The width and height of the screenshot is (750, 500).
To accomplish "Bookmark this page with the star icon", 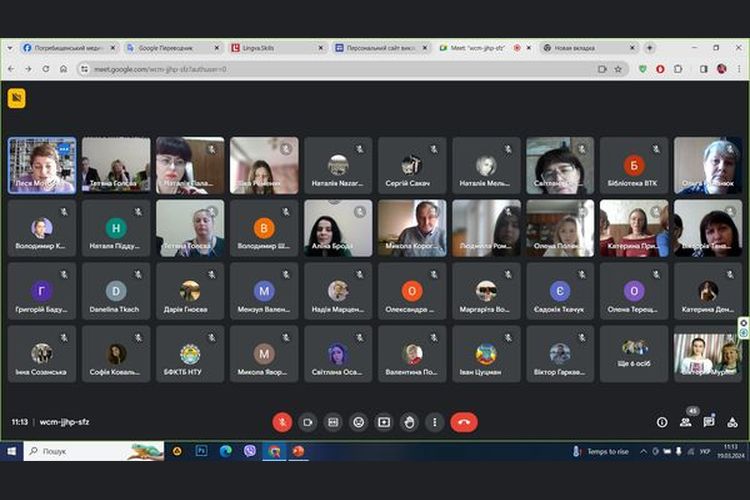I will (x=618, y=69).
